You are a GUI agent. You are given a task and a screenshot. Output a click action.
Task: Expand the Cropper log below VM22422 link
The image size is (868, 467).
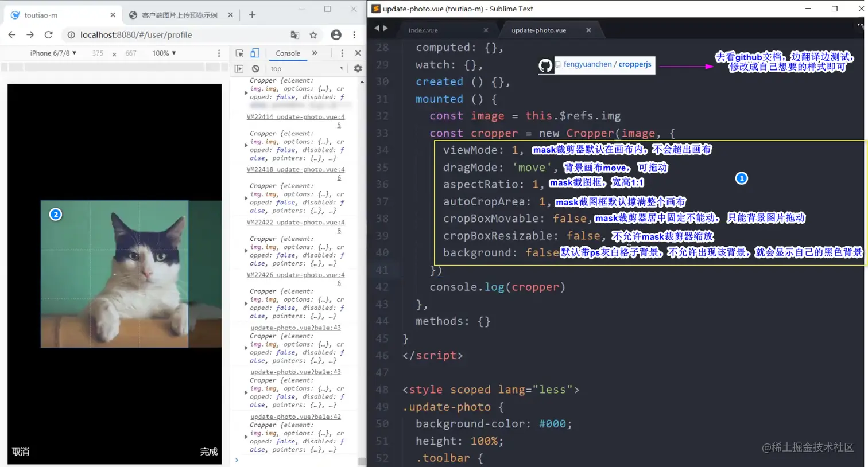(x=246, y=251)
